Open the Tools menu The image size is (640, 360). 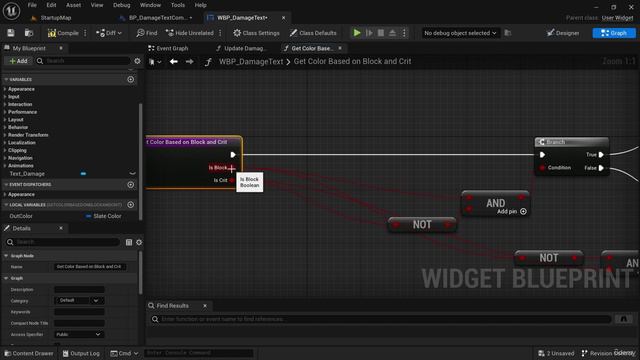178,5
